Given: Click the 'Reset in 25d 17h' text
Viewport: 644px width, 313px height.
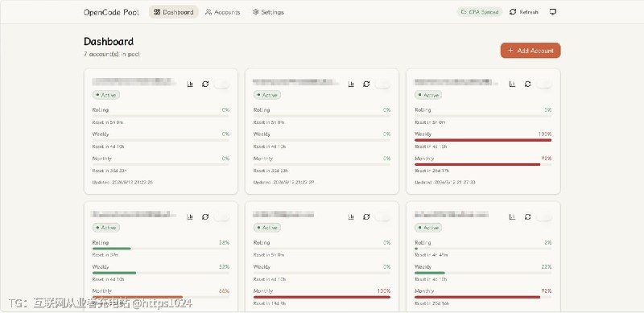Looking at the screenshot, I should 432,171.
